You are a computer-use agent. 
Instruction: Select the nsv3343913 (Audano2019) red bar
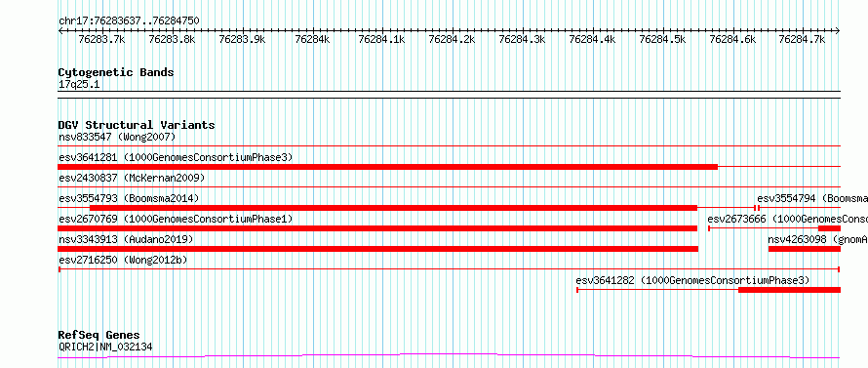378,249
